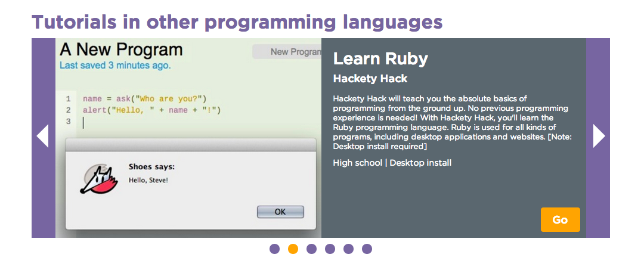The height and width of the screenshot is (279, 644).
Task: Select the third carousel dot
Action: click(x=311, y=249)
